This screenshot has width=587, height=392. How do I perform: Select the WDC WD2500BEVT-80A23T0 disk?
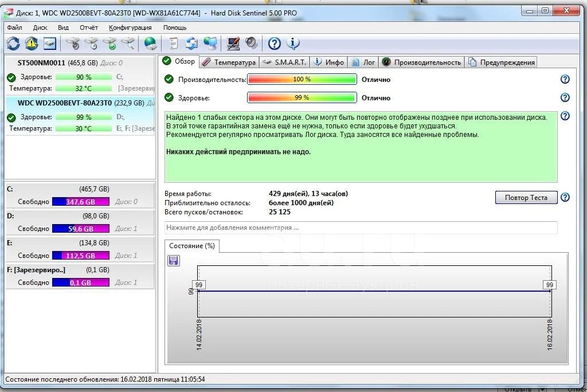[x=80, y=115]
